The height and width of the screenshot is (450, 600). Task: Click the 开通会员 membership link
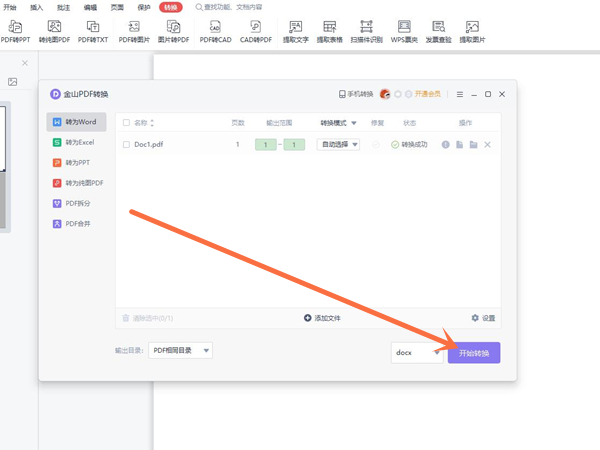[x=427, y=94]
